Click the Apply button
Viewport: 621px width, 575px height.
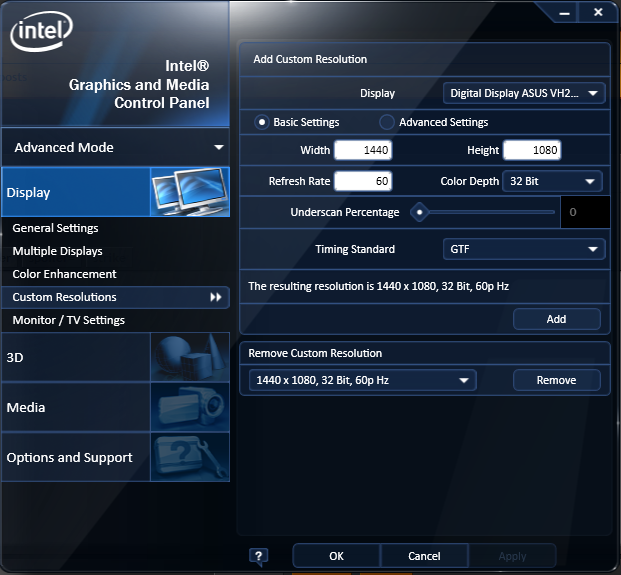tap(512, 556)
